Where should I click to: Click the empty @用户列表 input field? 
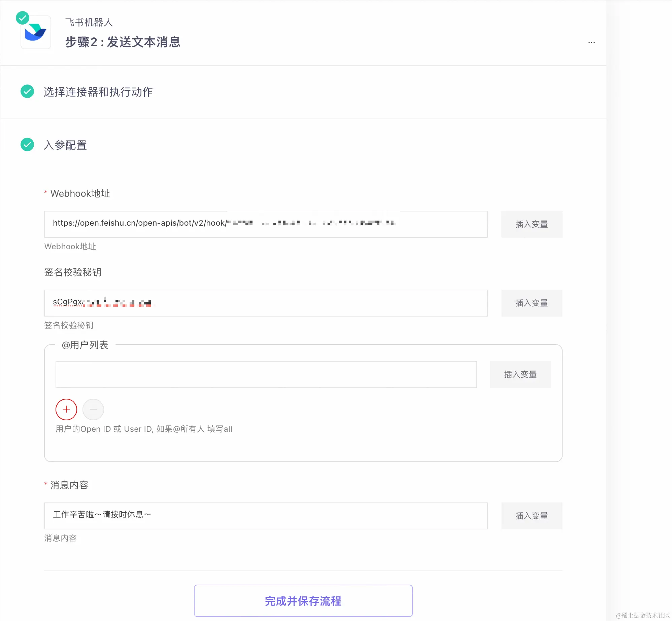(x=265, y=374)
